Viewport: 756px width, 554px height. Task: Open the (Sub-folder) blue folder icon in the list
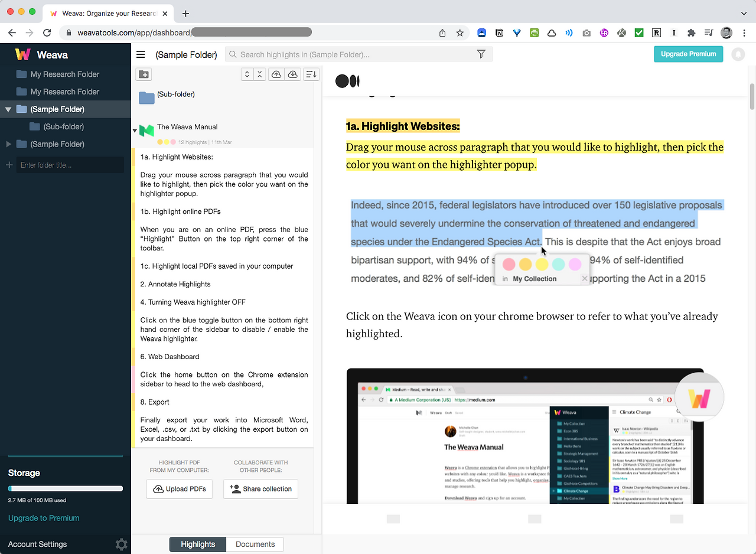click(146, 97)
